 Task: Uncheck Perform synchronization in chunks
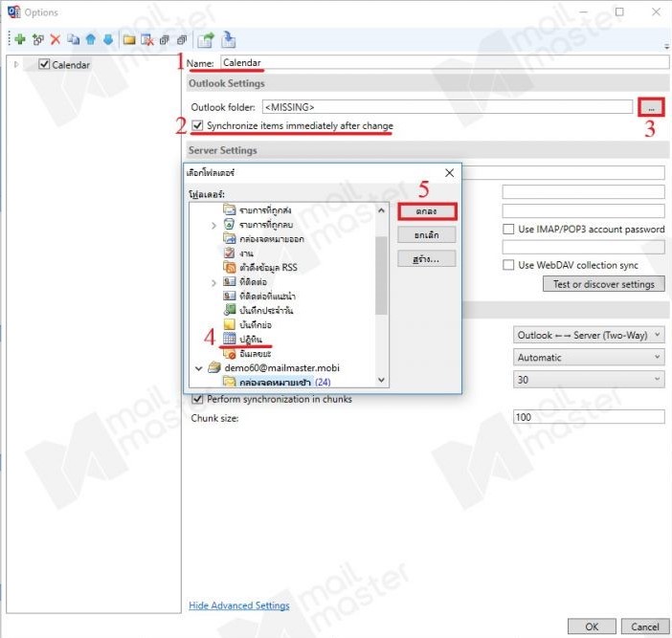click(x=197, y=399)
